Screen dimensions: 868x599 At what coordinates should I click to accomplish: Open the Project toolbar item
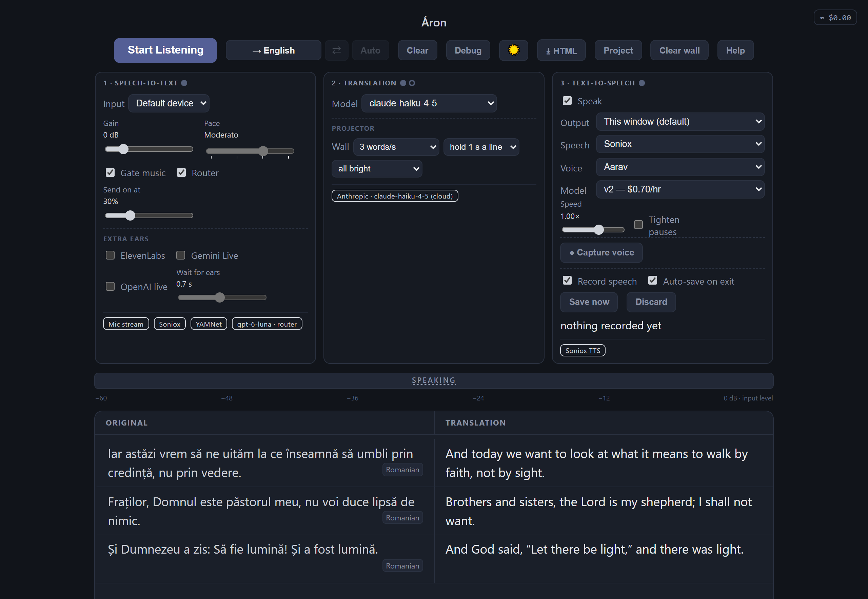618,50
